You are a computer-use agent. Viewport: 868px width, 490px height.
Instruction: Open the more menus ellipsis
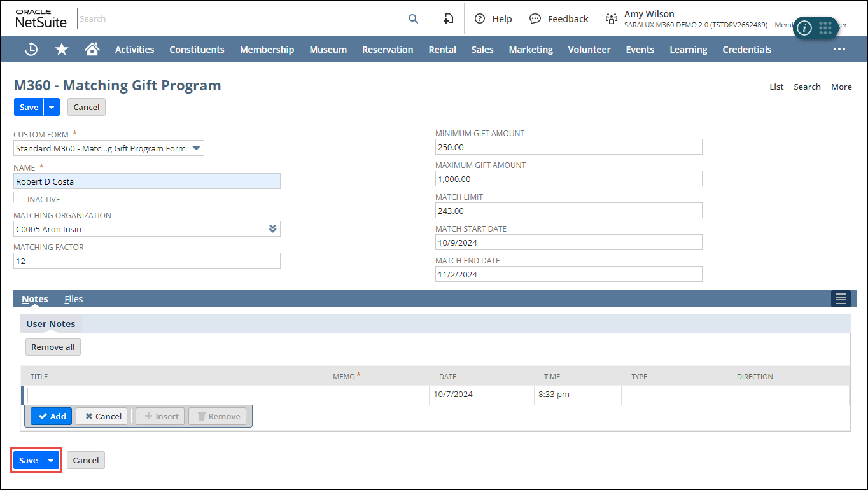839,50
